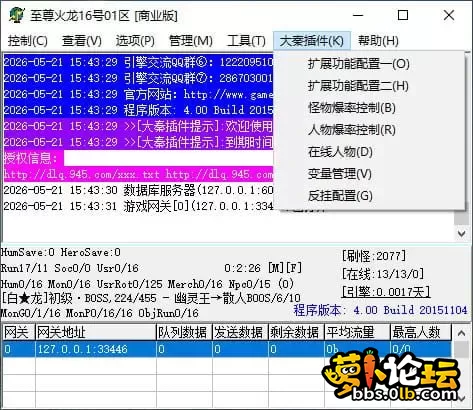
Task: Open the 选项(P) menu
Action: click(x=135, y=41)
